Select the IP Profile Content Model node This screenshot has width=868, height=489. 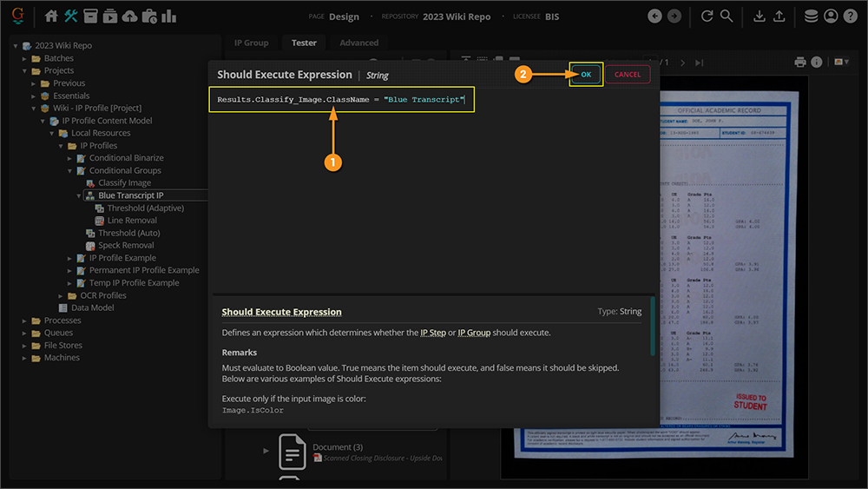click(107, 121)
